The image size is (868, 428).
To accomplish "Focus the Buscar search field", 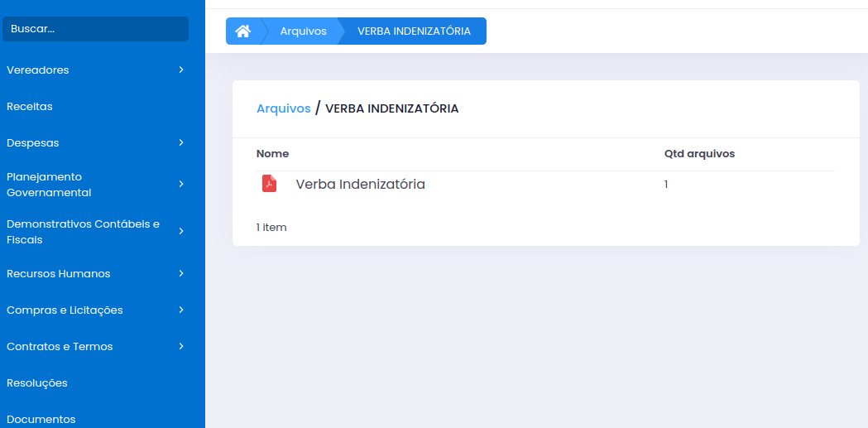I will coord(95,29).
